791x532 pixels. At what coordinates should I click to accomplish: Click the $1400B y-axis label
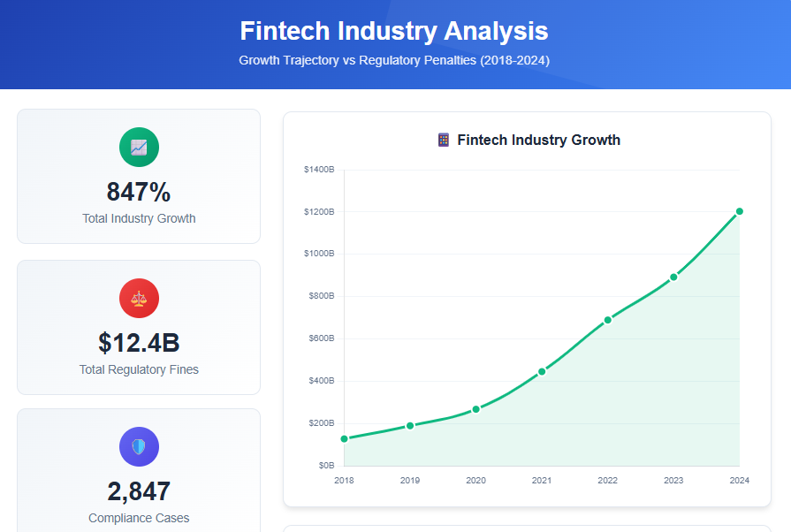point(317,168)
